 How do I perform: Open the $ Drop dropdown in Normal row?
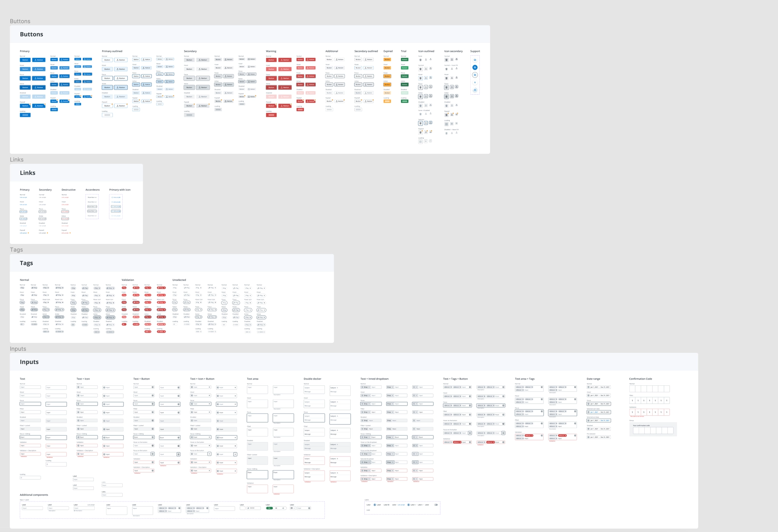coord(365,387)
